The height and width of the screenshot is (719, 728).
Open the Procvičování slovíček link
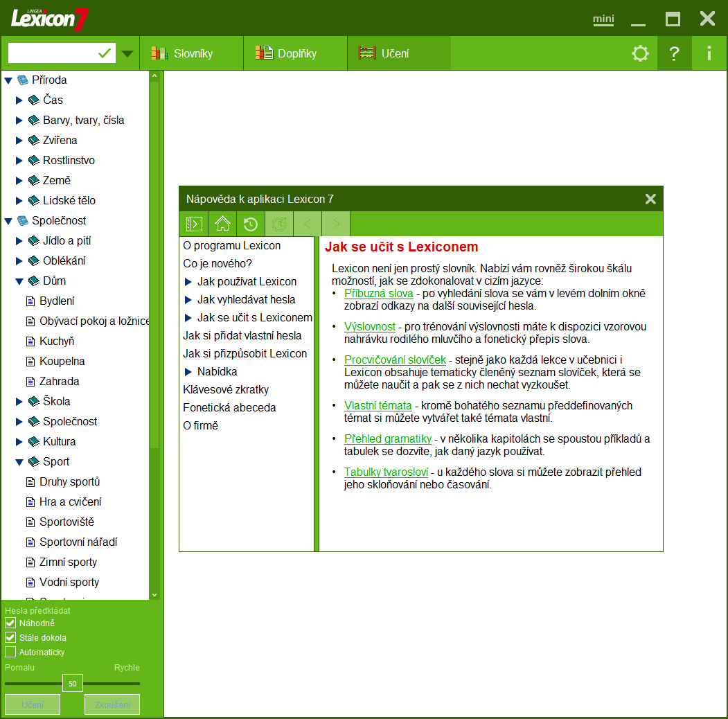tap(395, 359)
